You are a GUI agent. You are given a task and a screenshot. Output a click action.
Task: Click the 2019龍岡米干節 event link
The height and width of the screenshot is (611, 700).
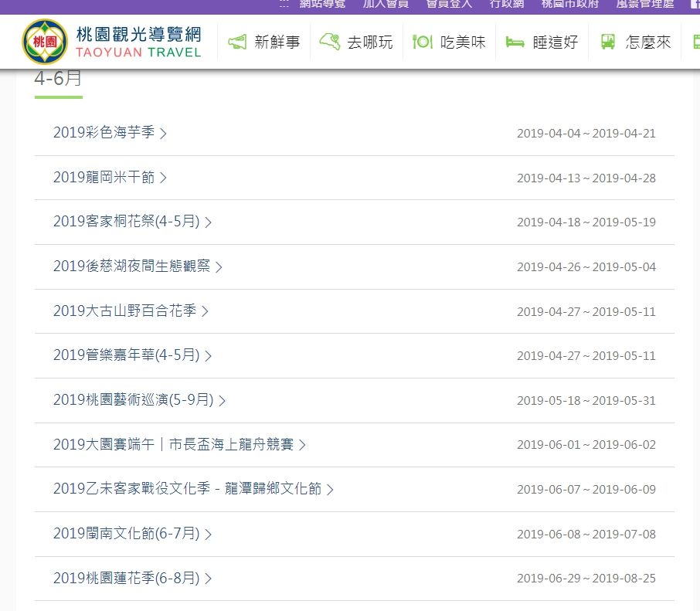(x=103, y=177)
